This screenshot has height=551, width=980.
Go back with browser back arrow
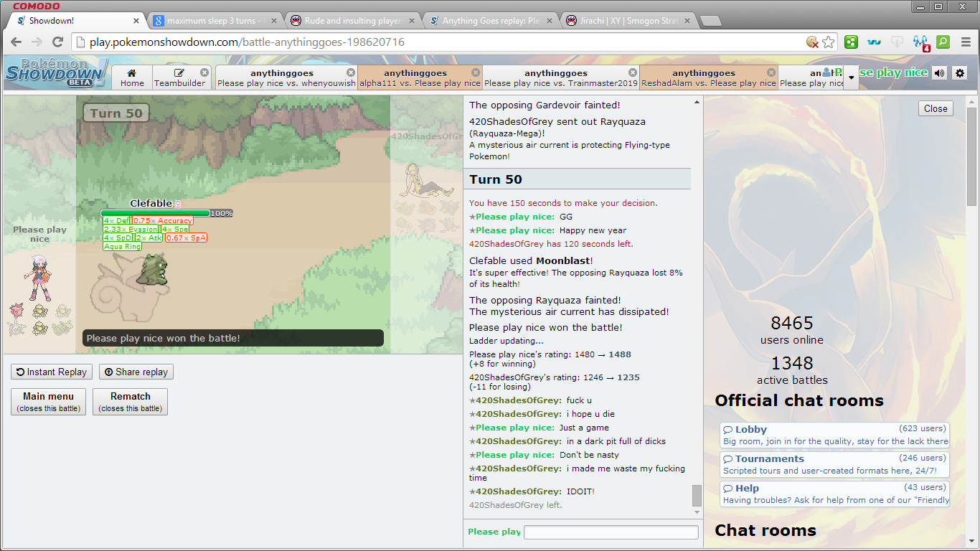click(x=16, y=42)
